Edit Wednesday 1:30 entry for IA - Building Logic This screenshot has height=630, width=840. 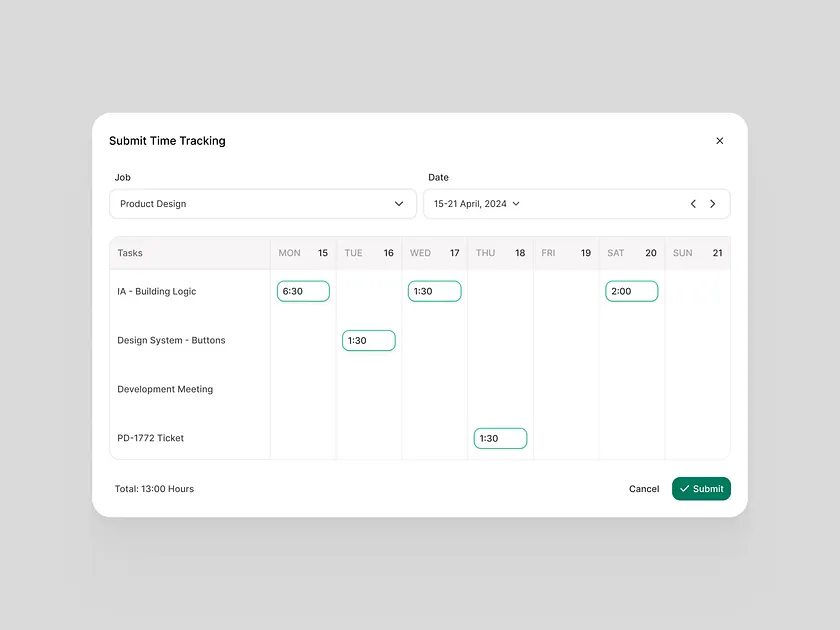tap(434, 291)
